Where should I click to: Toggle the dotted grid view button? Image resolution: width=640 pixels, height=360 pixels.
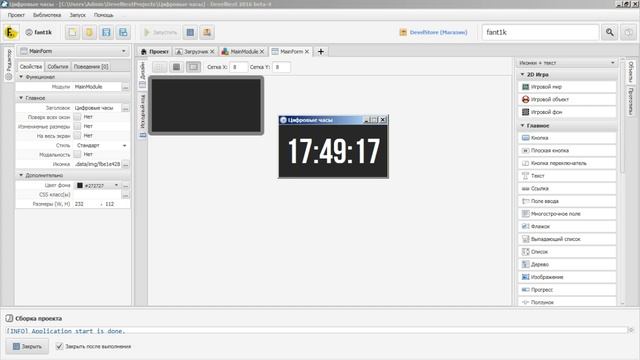pos(159,67)
